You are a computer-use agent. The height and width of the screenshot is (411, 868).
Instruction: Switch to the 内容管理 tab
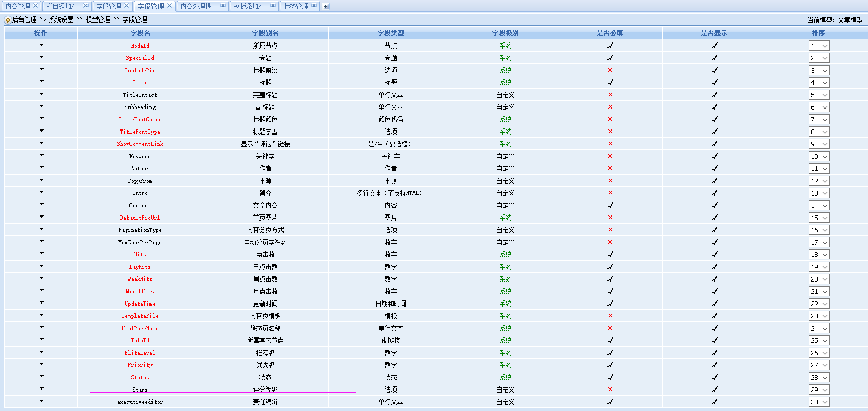pyautogui.click(x=18, y=6)
